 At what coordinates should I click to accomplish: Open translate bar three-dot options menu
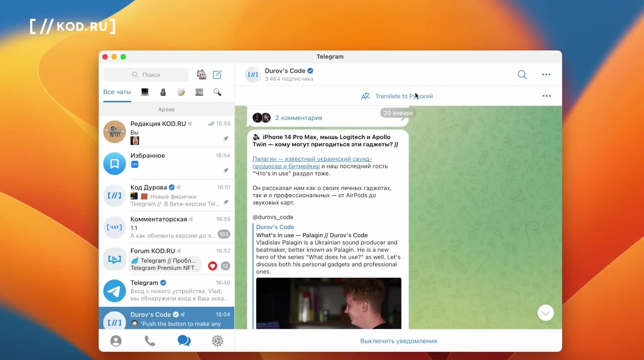point(546,96)
